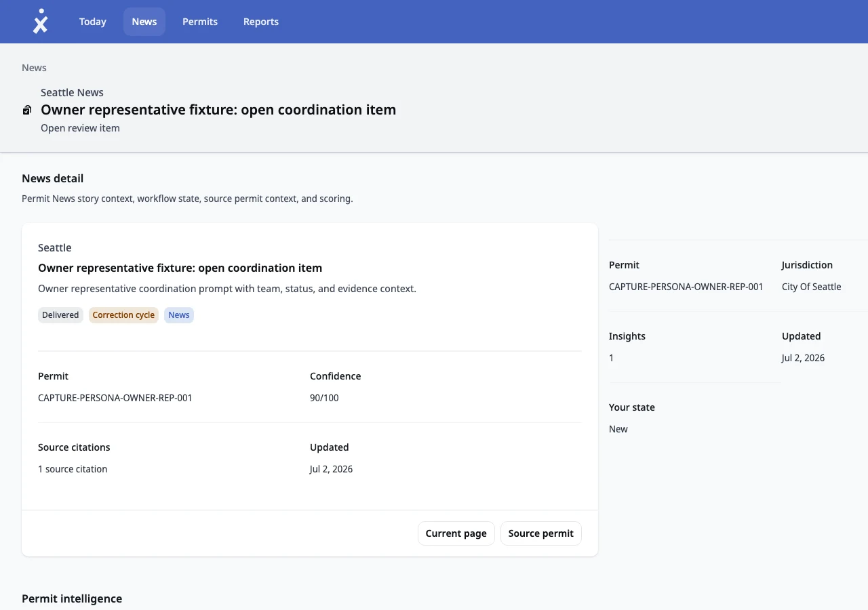
Task: Go to the Permits tab
Action: coord(200,22)
